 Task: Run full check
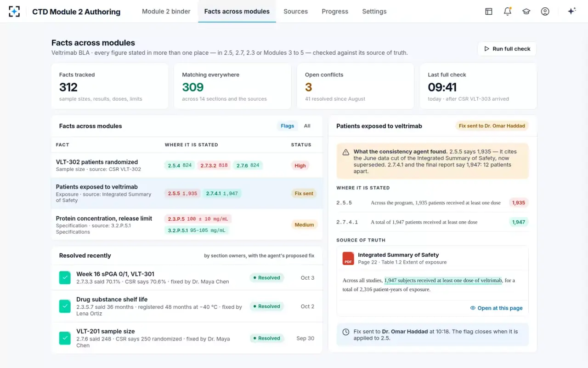click(x=507, y=49)
